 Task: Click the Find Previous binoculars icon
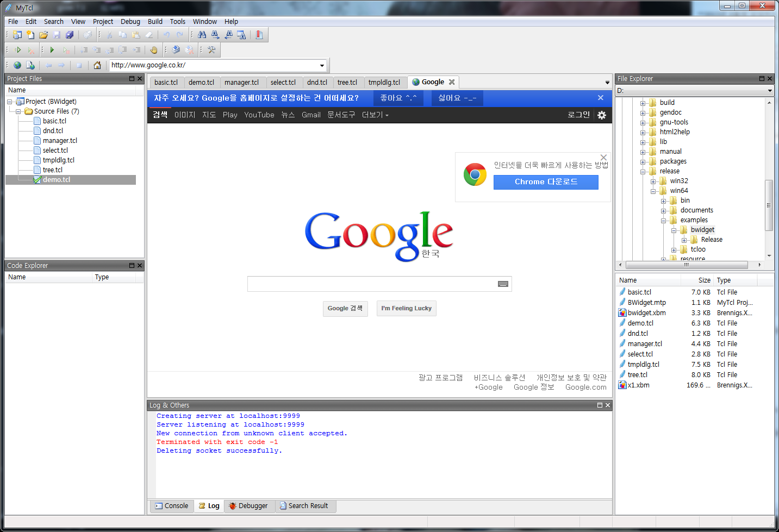[228, 35]
